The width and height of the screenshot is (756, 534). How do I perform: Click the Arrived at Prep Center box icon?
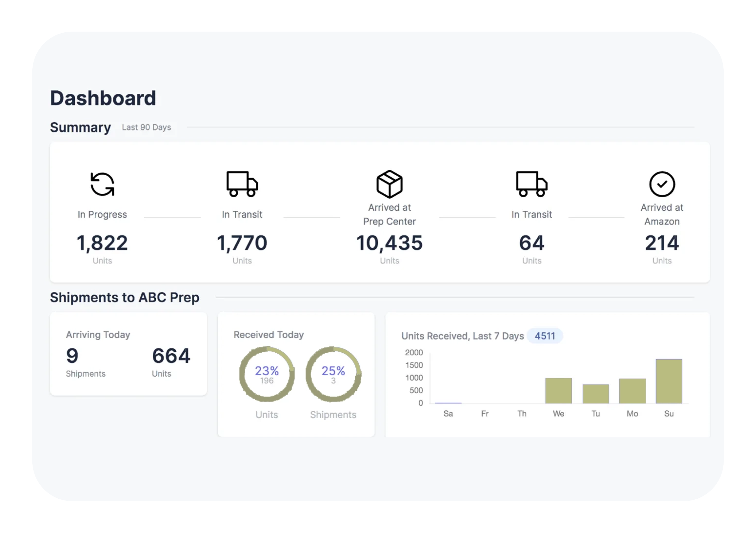click(389, 184)
